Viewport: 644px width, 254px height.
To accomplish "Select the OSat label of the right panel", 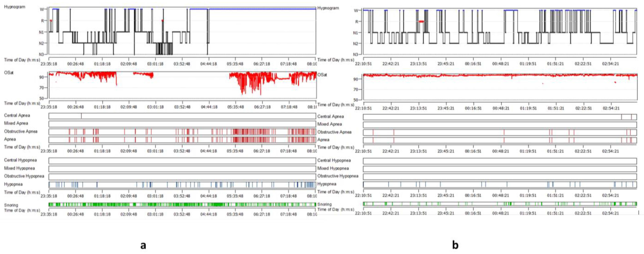I will [x=322, y=75].
